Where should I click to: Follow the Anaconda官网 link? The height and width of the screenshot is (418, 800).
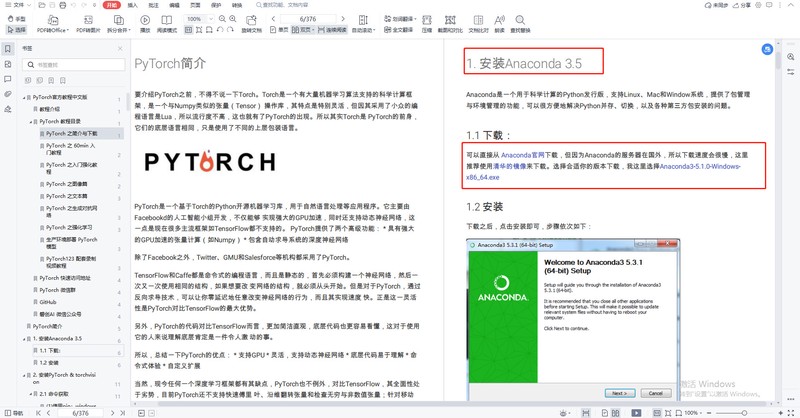tap(522, 155)
